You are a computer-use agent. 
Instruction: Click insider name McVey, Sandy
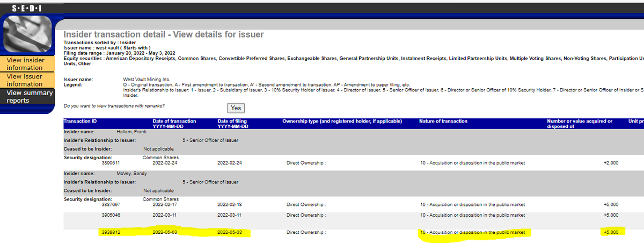[x=131, y=174]
